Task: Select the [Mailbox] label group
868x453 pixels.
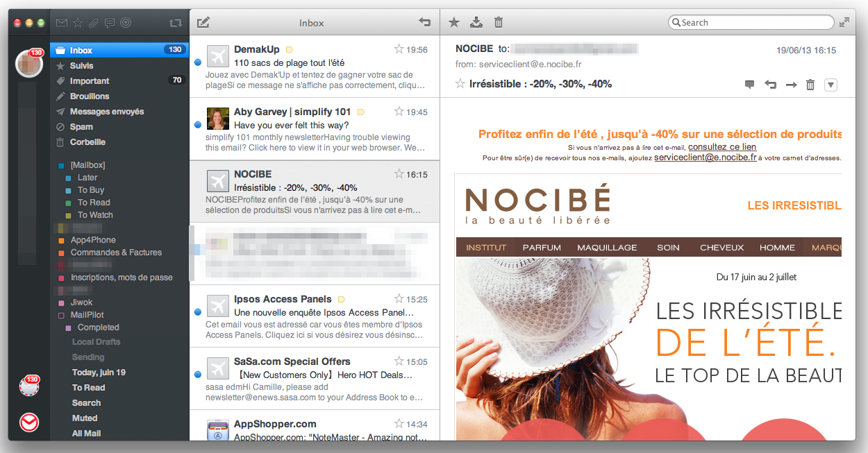Action: tap(87, 165)
